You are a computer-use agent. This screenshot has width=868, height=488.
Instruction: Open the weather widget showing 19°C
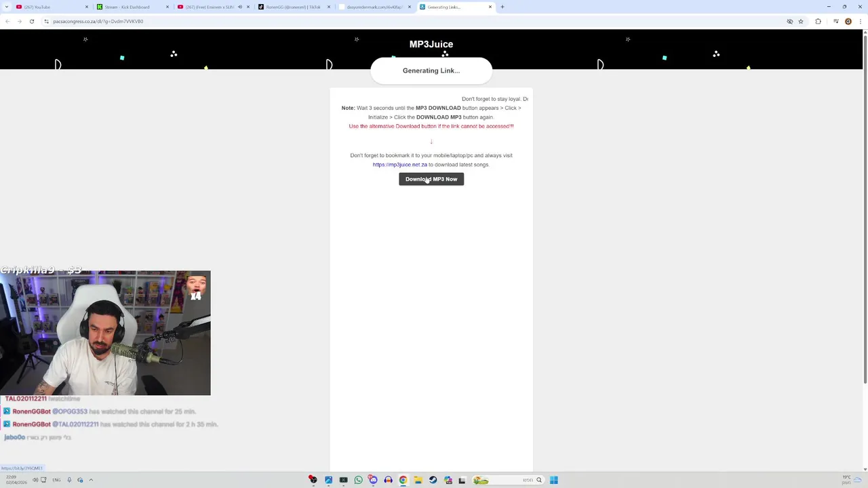pos(852,480)
